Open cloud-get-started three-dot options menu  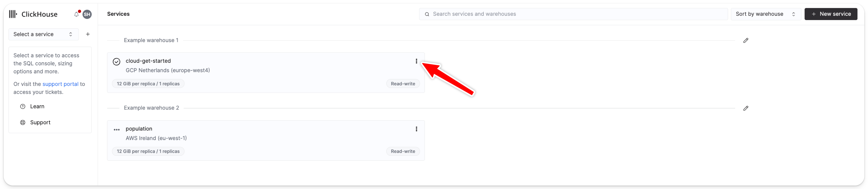pyautogui.click(x=417, y=61)
